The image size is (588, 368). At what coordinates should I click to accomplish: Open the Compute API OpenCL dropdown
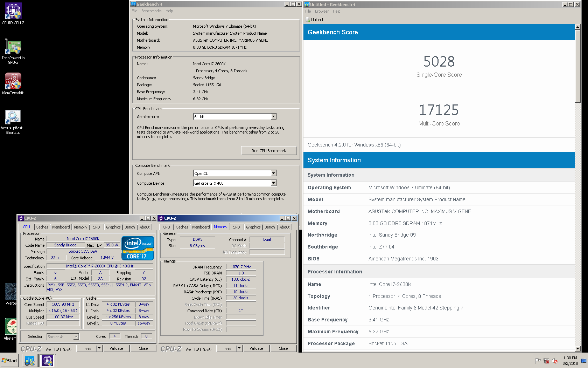point(274,173)
